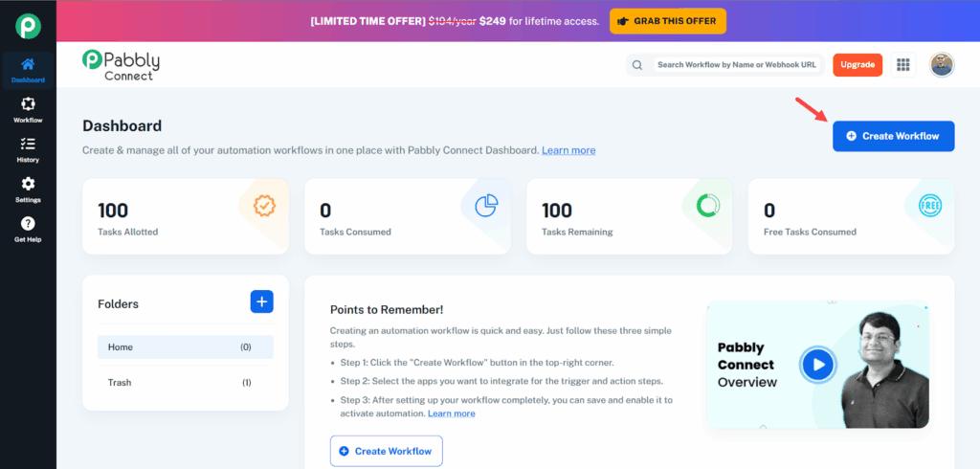
Task: Click the Tasks Remaining ring icon
Action: click(708, 205)
